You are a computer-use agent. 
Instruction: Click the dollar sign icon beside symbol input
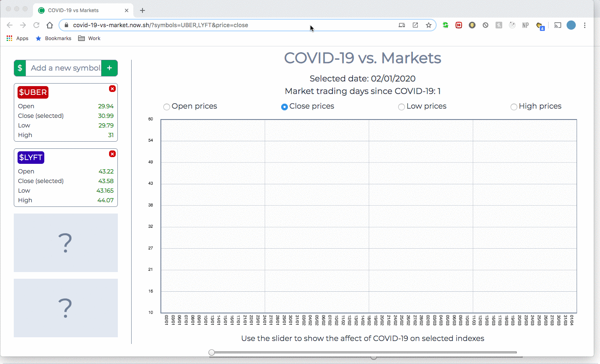coord(20,68)
